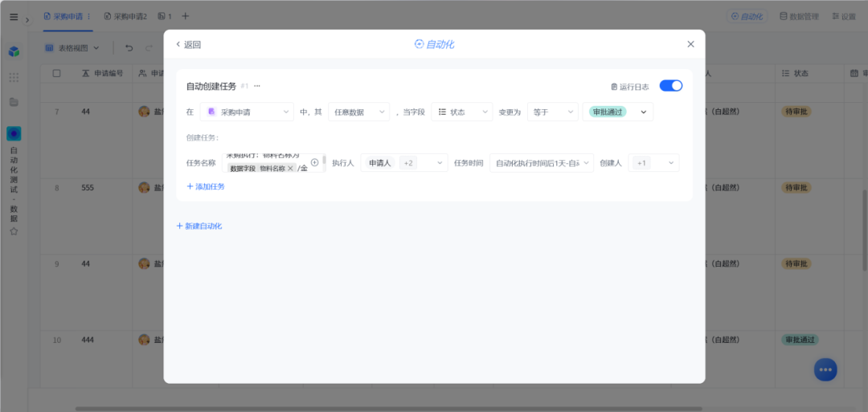Click the horizontal scrollbar at the bottom
Screen dimensions: 868x412
pos(387,409)
